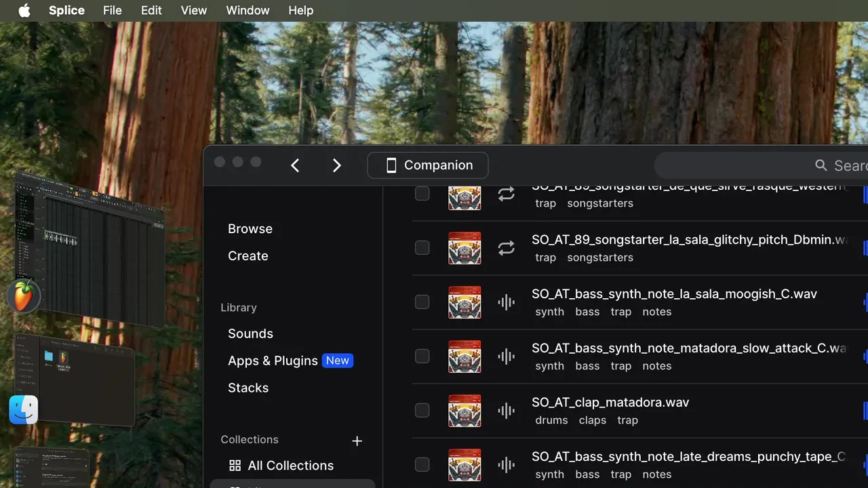Click notes tag on la_sala_moogish_C row

(x=657, y=312)
